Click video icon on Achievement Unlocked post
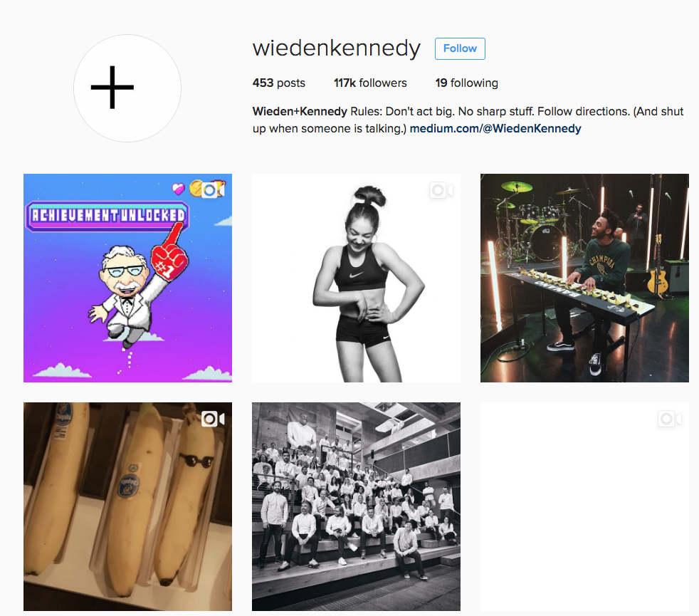 pos(214,190)
